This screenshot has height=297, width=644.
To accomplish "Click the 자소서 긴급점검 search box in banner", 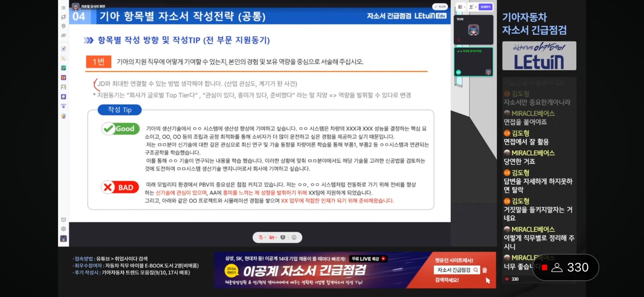I will click(457, 270).
